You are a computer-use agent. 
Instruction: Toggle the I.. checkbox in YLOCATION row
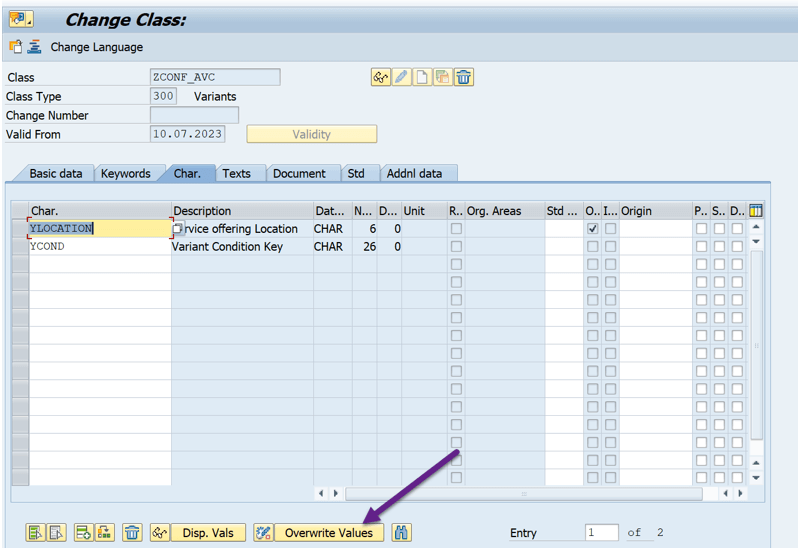point(610,228)
